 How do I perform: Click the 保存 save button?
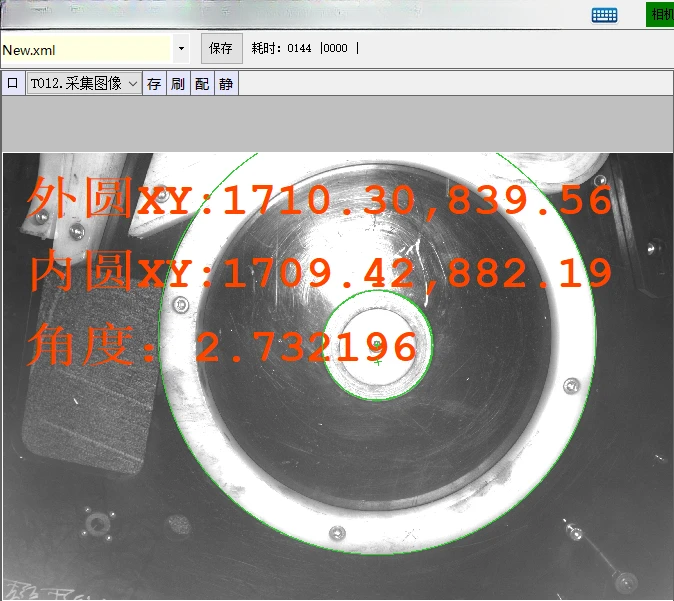[x=221, y=48]
